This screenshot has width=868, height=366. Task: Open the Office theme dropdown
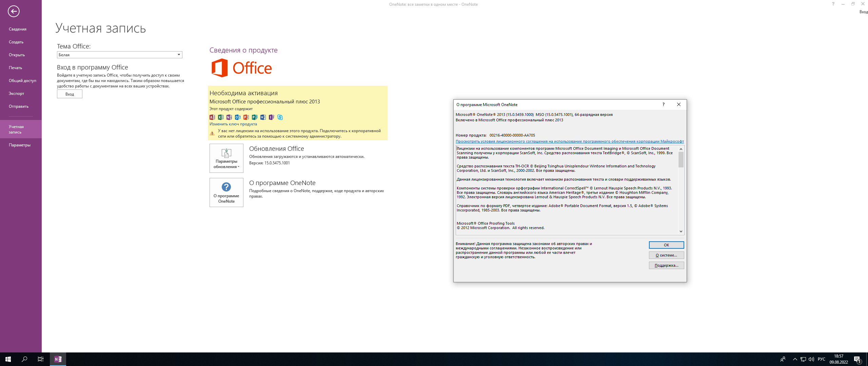120,55
